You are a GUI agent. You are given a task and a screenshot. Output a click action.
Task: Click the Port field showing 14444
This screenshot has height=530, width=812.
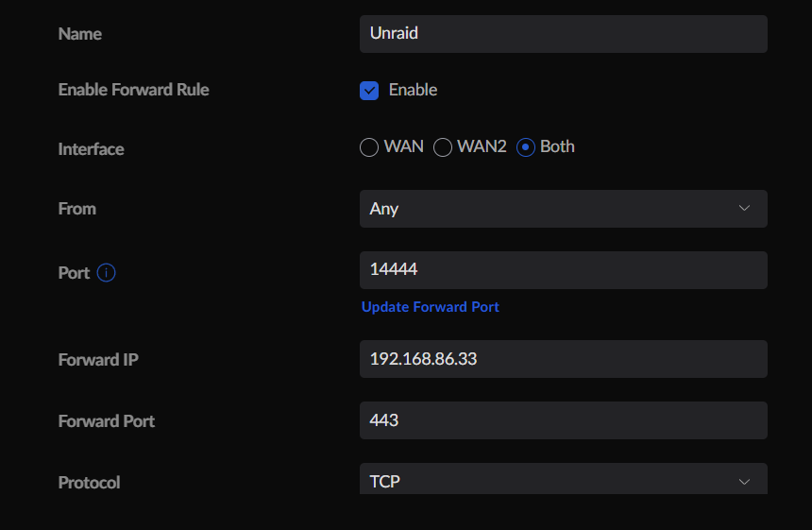pyautogui.click(x=564, y=270)
